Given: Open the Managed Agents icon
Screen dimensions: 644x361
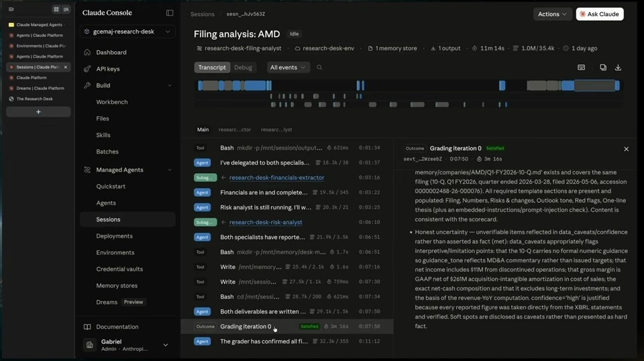Looking at the screenshot, I should tap(87, 170).
